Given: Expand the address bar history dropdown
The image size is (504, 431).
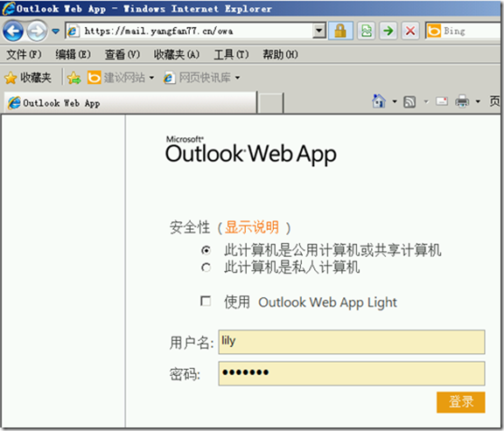Looking at the screenshot, I should point(318,31).
